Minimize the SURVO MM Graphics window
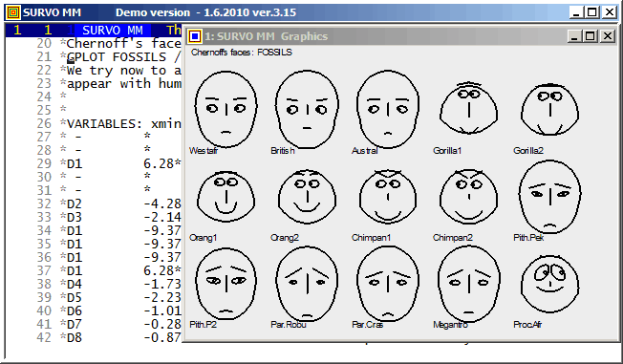 573,36
